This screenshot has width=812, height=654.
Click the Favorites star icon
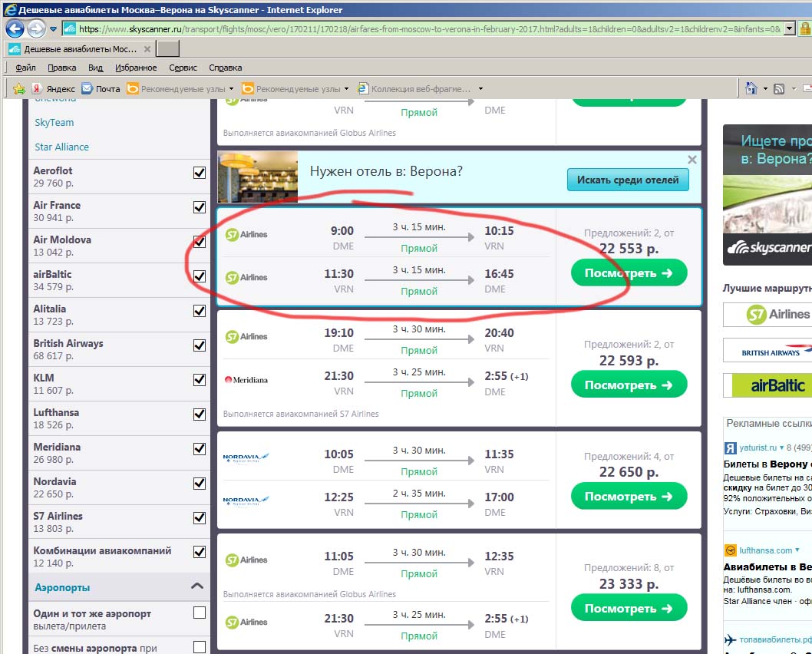pos(19,88)
